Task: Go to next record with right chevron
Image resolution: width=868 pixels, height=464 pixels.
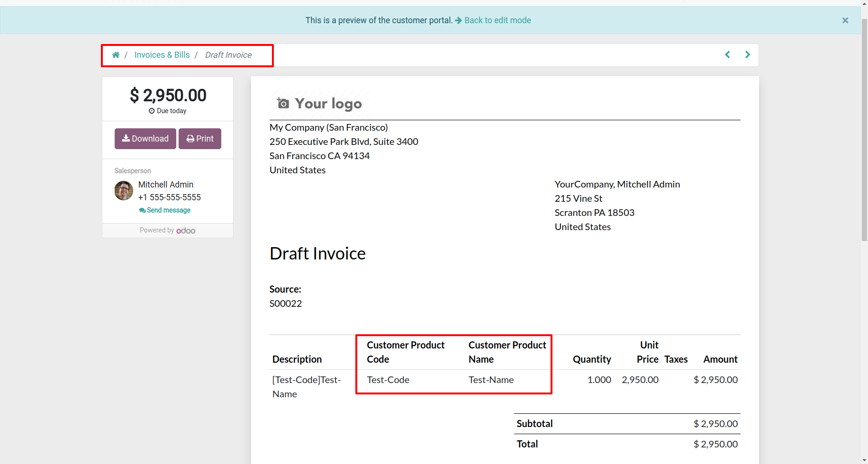Action: pos(748,55)
